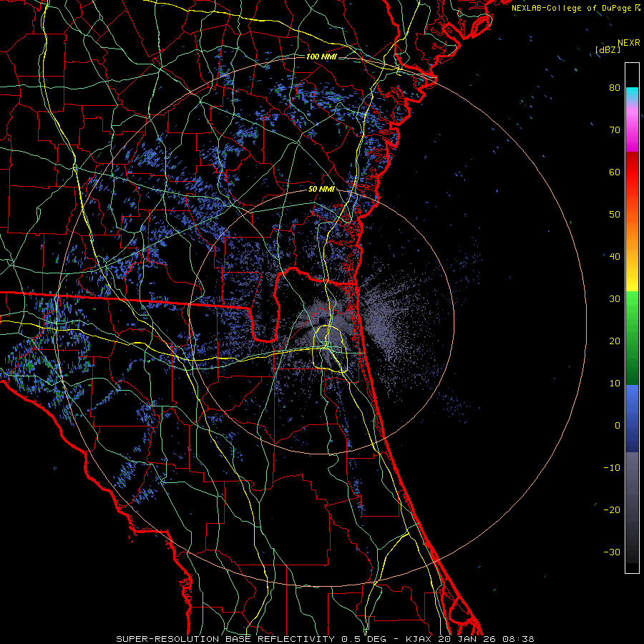Click the 70 value on the dBZ scale
Screen dimensions: 644x644
[x=615, y=130]
